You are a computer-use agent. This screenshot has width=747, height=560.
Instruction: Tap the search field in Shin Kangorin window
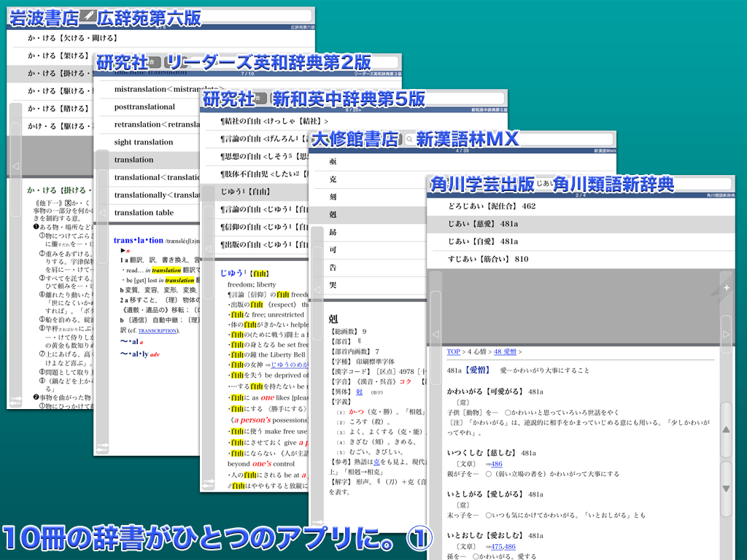510,139
